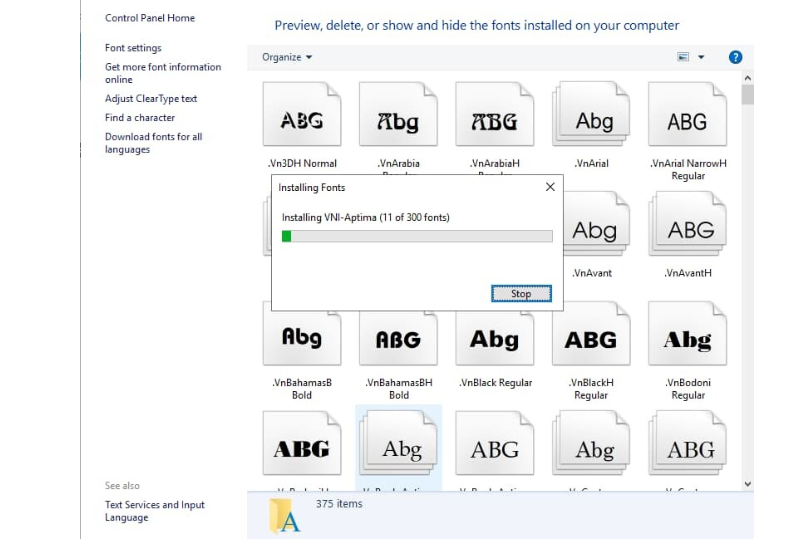The image size is (800, 545).
Task: Close the Installing Fonts dialog
Action: (550, 187)
